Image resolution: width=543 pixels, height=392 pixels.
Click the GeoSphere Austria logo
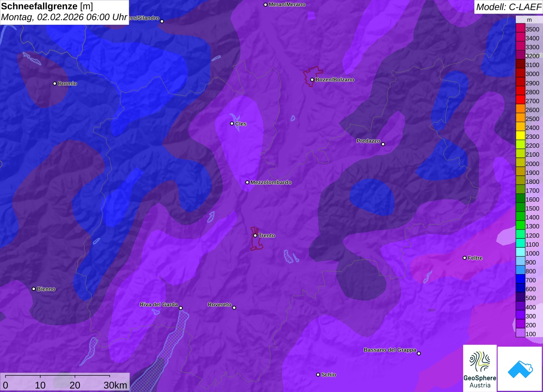[x=480, y=368]
